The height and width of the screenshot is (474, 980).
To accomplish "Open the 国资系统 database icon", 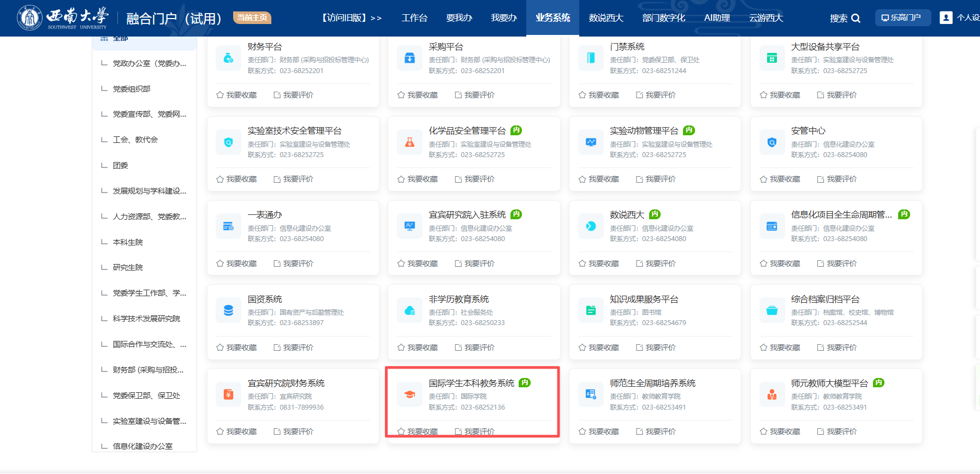I will (x=228, y=311).
